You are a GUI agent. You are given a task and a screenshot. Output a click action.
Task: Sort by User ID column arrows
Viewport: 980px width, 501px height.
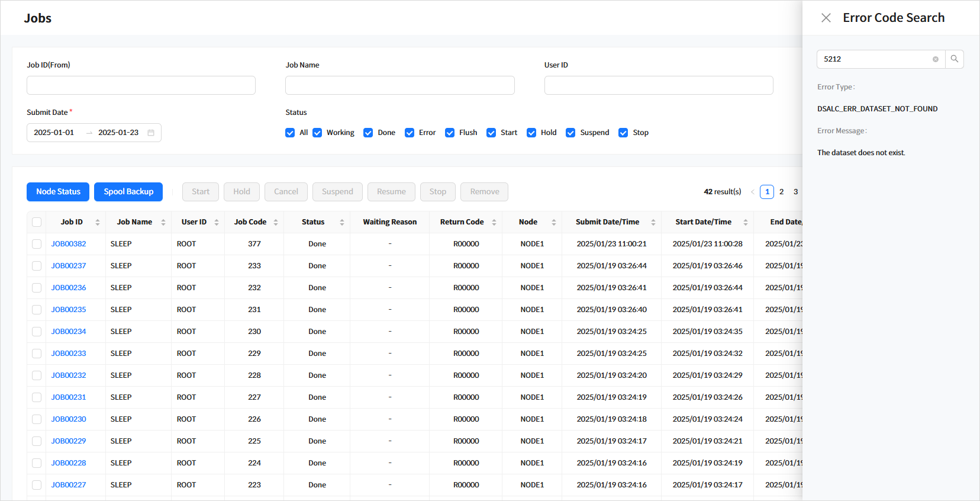point(217,222)
